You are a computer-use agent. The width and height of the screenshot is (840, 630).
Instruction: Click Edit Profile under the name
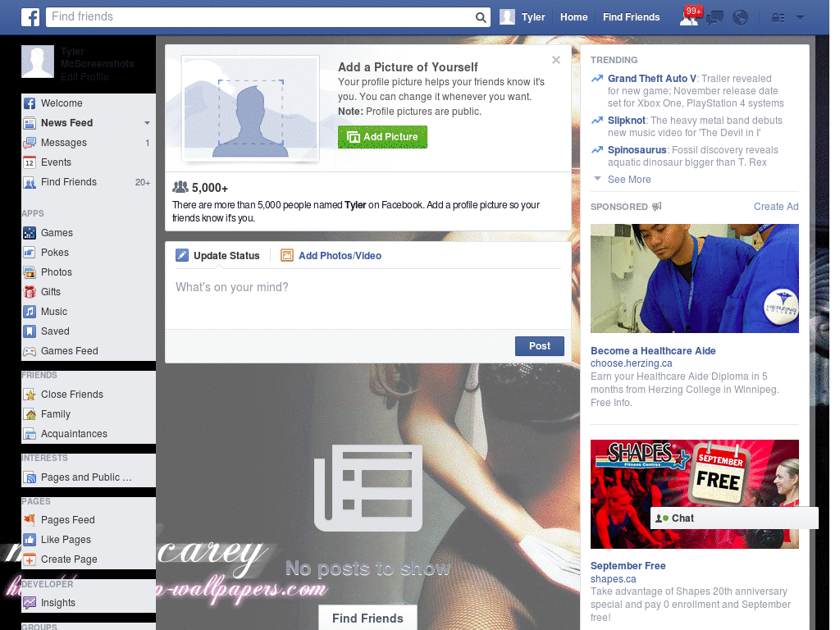(x=84, y=76)
